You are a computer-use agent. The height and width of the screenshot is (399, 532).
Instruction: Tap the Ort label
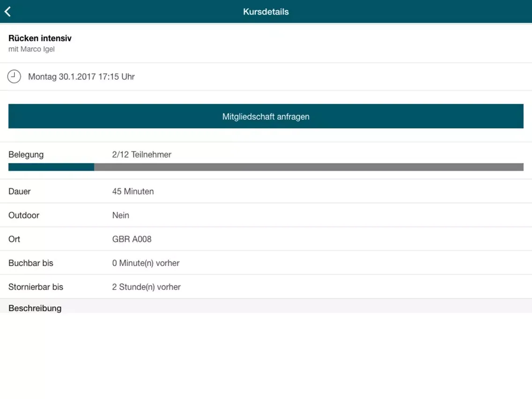tap(14, 239)
